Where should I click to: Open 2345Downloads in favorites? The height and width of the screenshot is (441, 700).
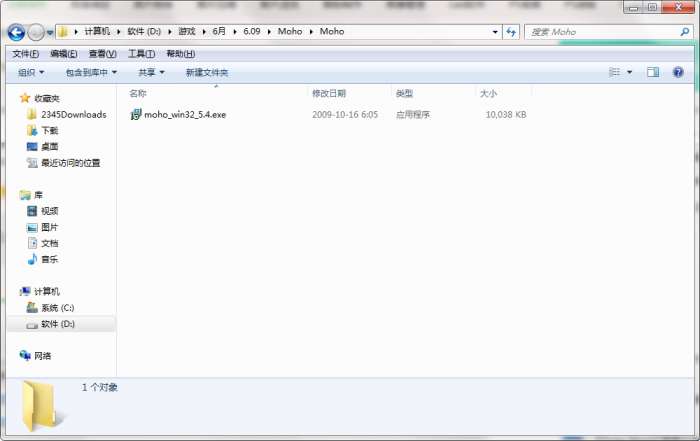tap(74, 115)
